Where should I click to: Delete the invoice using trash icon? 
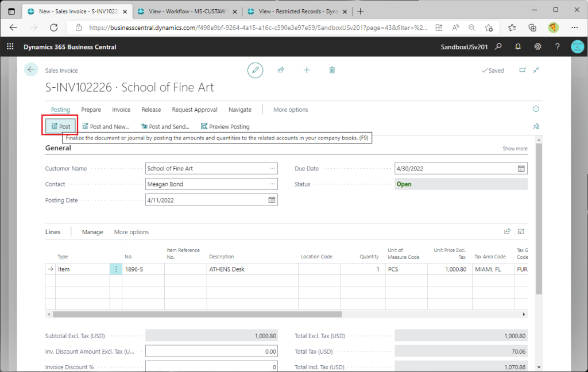click(x=332, y=70)
